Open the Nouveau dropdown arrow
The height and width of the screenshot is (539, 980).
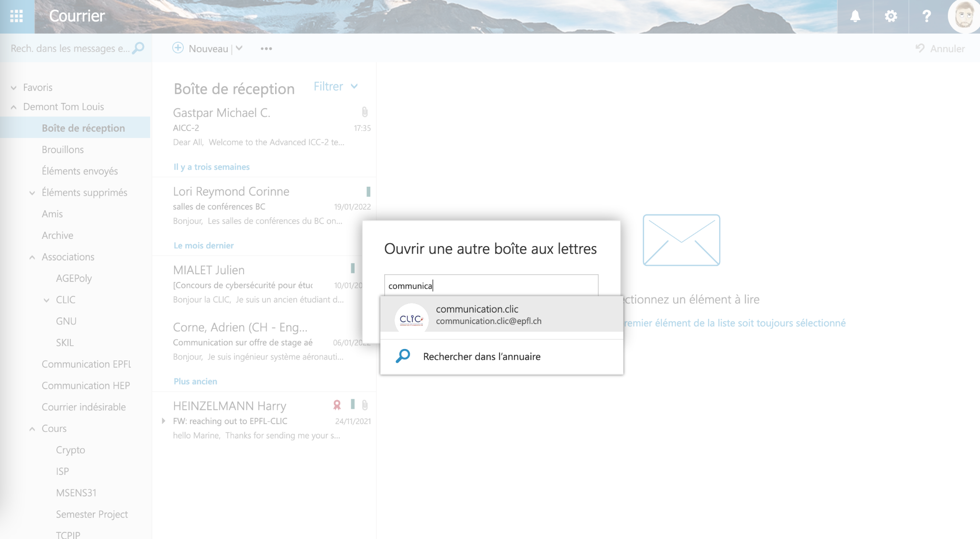(x=239, y=48)
